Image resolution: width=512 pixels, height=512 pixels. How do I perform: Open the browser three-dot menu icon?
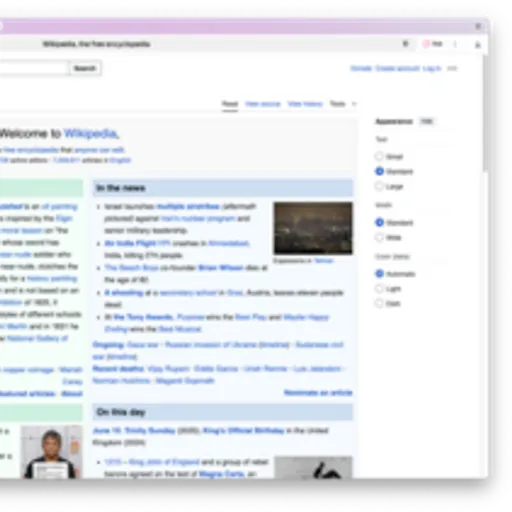coord(455,44)
